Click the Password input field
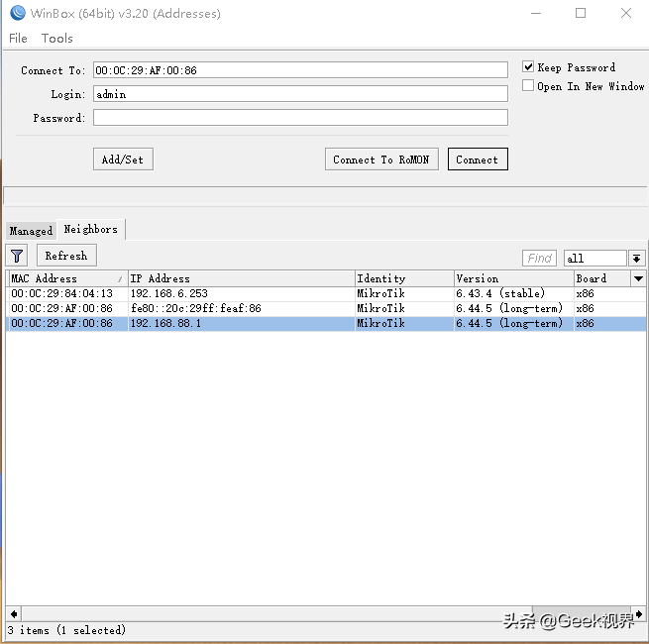The image size is (649, 644). (x=300, y=118)
